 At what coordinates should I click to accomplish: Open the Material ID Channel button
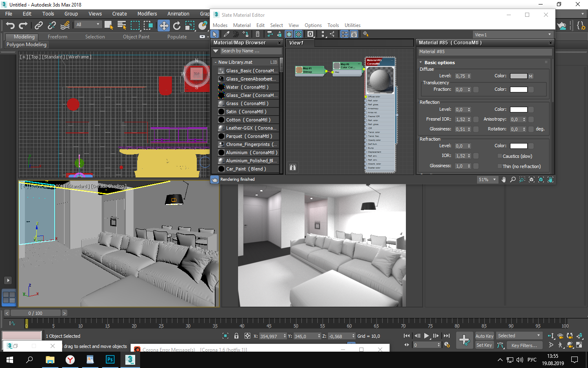pos(311,34)
